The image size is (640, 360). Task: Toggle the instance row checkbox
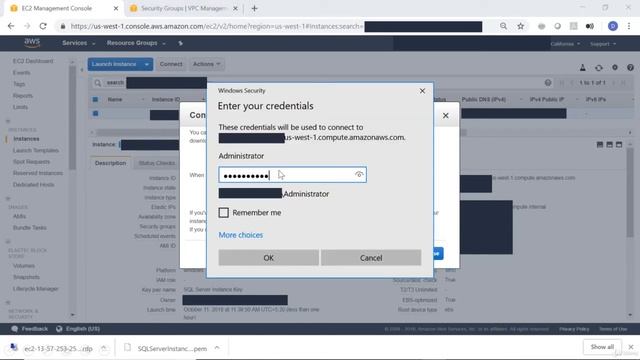pyautogui.click(x=95, y=113)
